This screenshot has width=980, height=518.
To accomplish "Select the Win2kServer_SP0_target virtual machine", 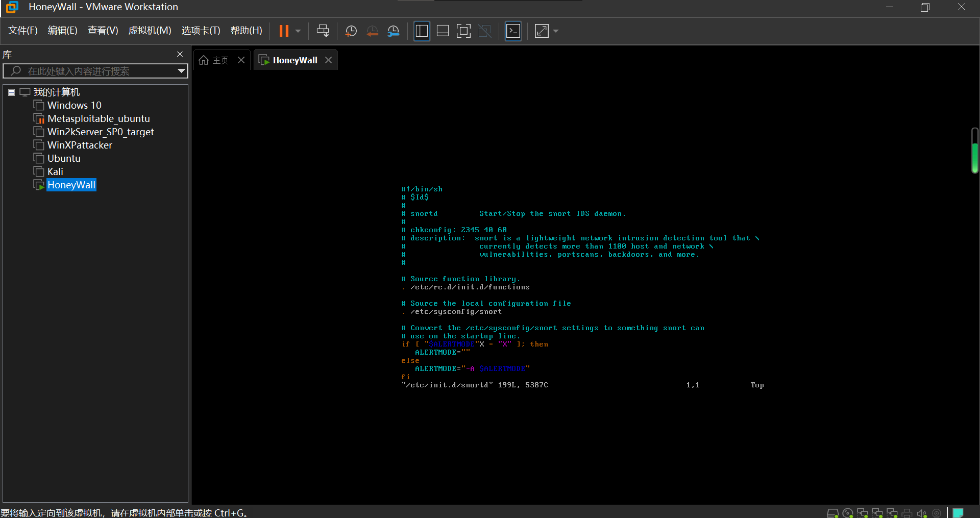I will (101, 132).
